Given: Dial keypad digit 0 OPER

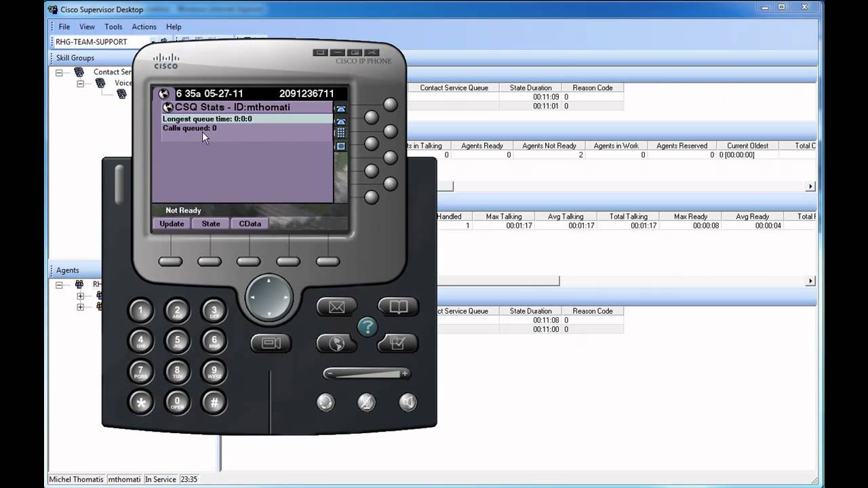Looking at the screenshot, I should pyautogui.click(x=178, y=402).
